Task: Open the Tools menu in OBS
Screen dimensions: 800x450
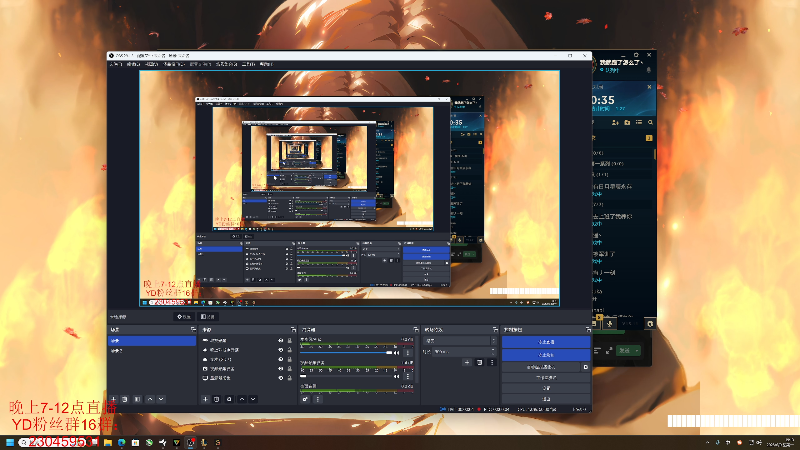Action: click(x=248, y=64)
